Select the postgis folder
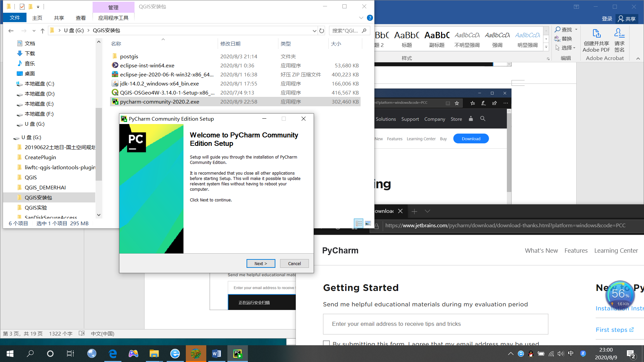Viewport: 644px width, 362px height. [129, 56]
